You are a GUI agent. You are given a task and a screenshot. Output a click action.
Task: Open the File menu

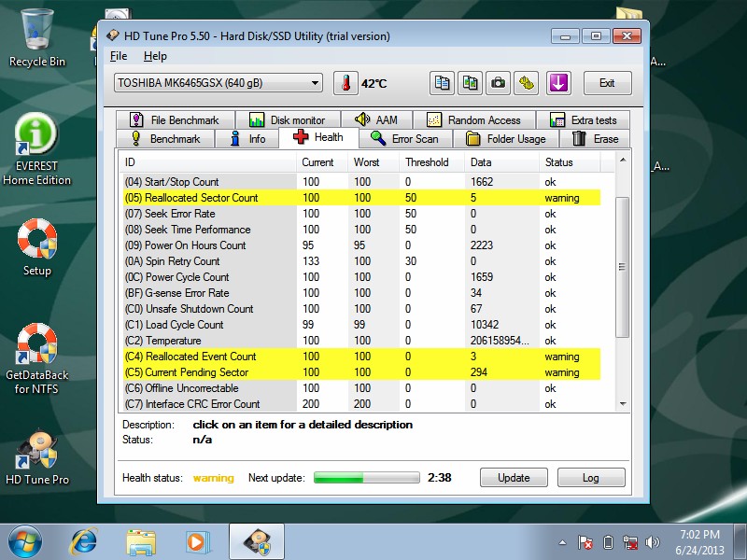point(119,56)
